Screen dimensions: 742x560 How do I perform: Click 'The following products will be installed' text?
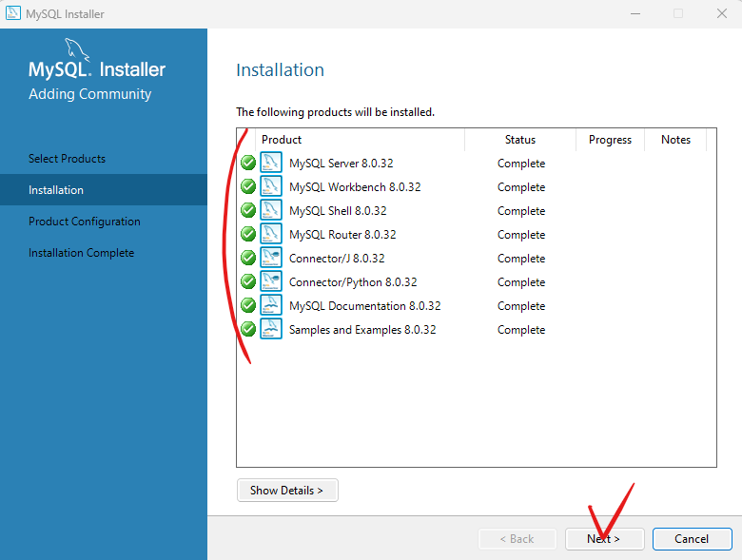(x=335, y=112)
